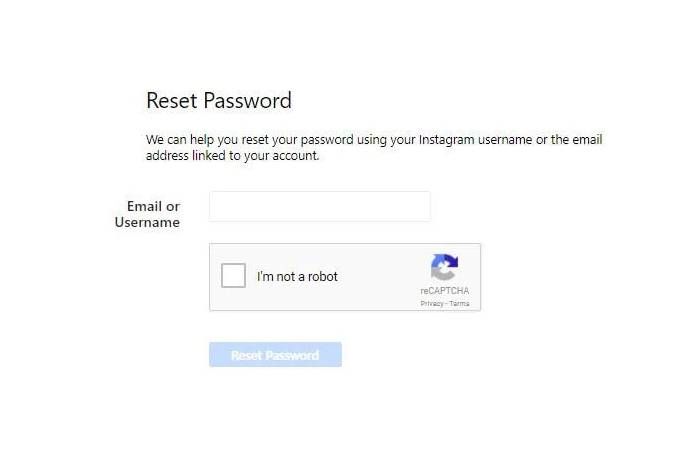Click "address linked to your account" text
This screenshot has height=450, width=700.
click(x=232, y=156)
